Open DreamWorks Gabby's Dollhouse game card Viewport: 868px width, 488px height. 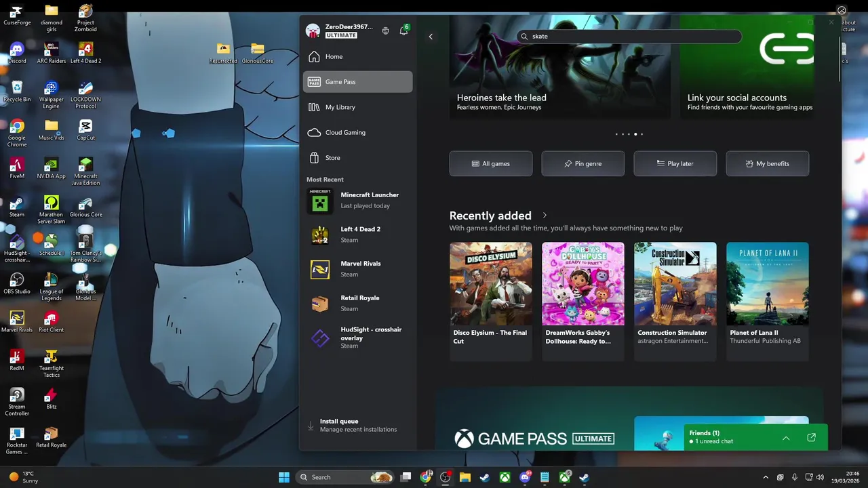583,302
